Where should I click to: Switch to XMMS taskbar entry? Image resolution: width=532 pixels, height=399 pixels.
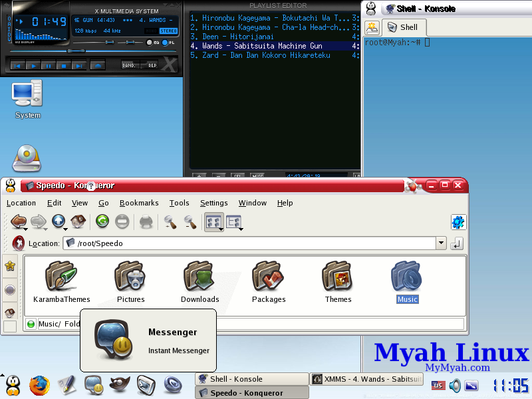[x=366, y=379]
